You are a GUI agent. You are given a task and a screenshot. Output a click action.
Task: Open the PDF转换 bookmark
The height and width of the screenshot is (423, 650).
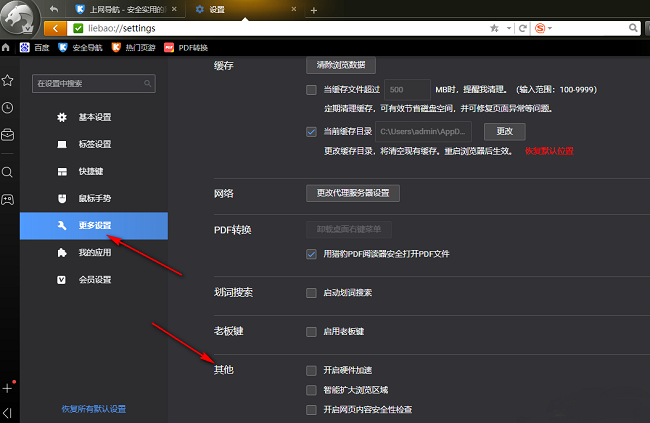[186, 48]
